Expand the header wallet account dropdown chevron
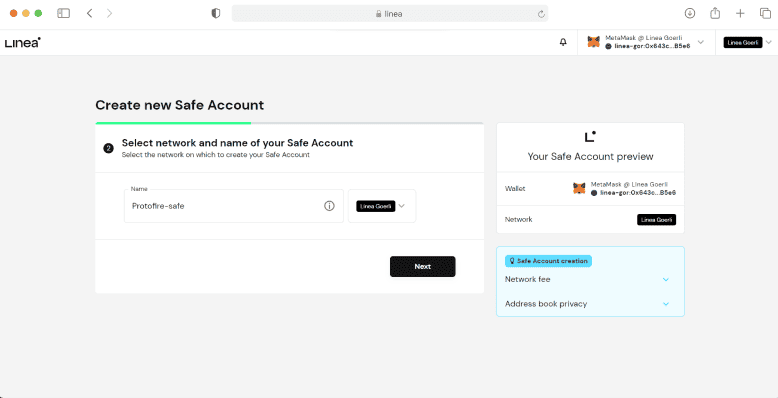Image resolution: width=778 pixels, height=398 pixels. point(701,42)
